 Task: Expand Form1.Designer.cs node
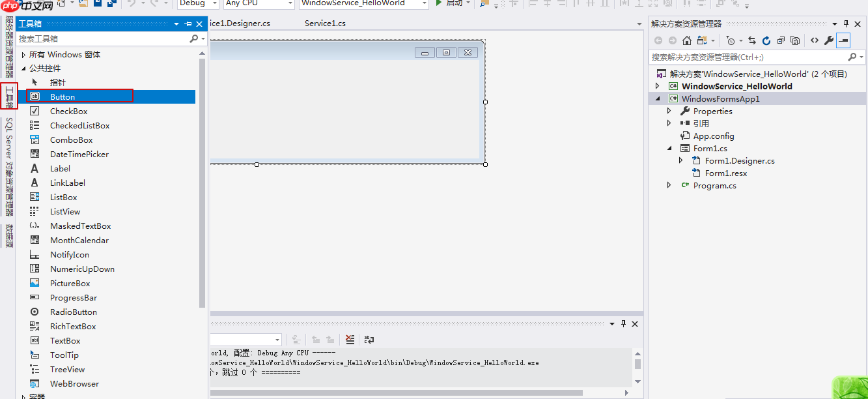[680, 160]
